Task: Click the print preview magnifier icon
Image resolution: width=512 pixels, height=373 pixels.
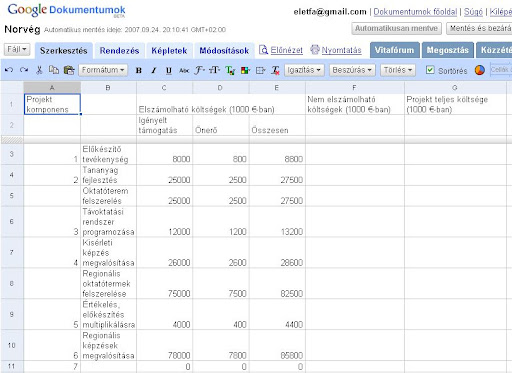Action: pos(263,50)
